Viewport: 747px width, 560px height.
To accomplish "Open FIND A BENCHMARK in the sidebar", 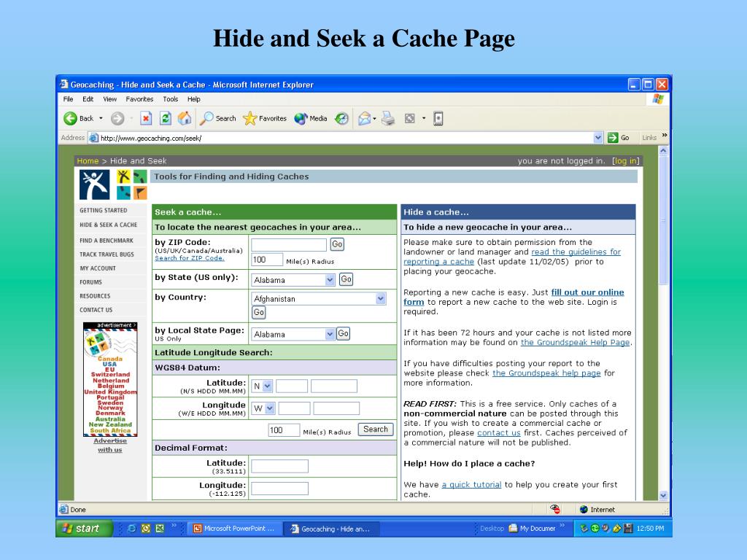I will [x=107, y=241].
